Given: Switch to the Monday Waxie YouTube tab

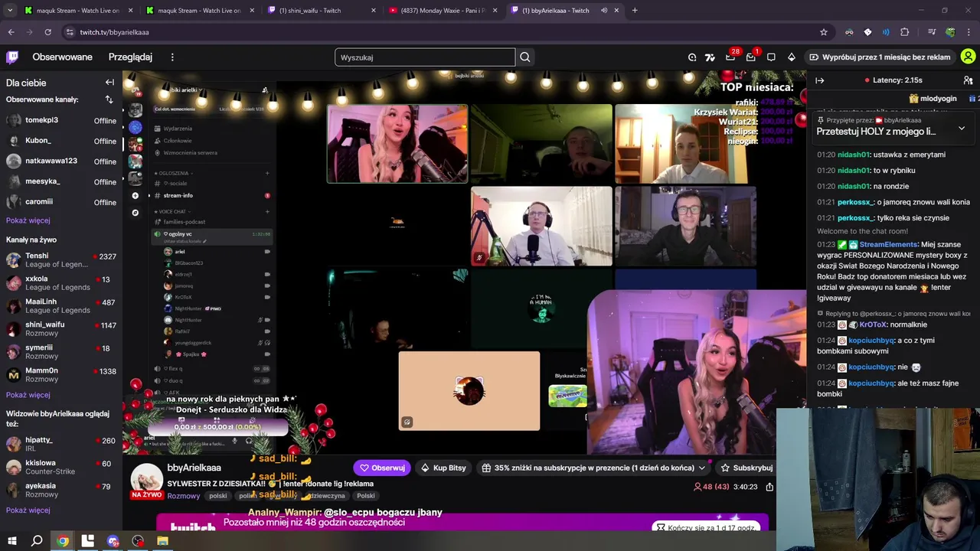Looking at the screenshot, I should click(x=443, y=10).
